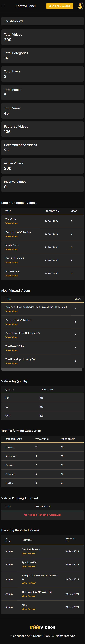This screenshot has height=644, width=85.
Task: Click the Most Viewed Videos horizontal scrollbar
Action: pyautogui.click(x=42, y=369)
